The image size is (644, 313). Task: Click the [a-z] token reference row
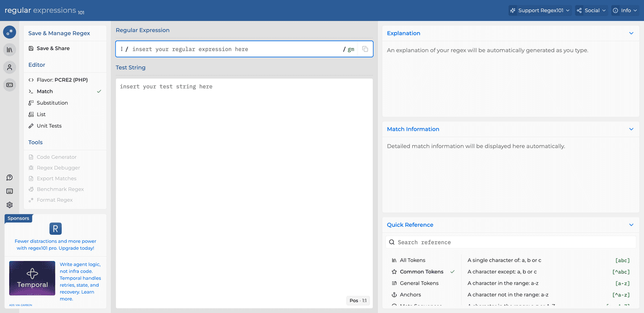click(549, 284)
